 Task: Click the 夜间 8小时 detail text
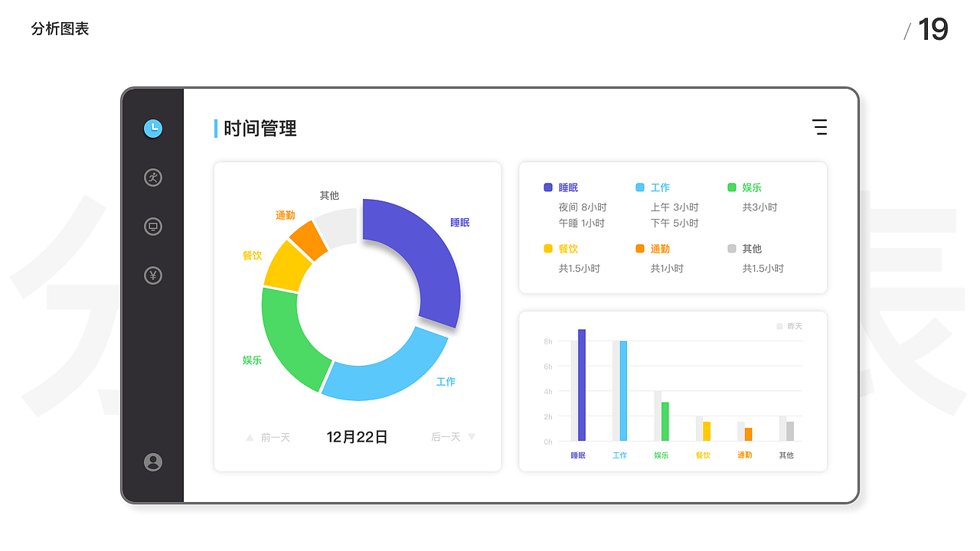pos(583,207)
